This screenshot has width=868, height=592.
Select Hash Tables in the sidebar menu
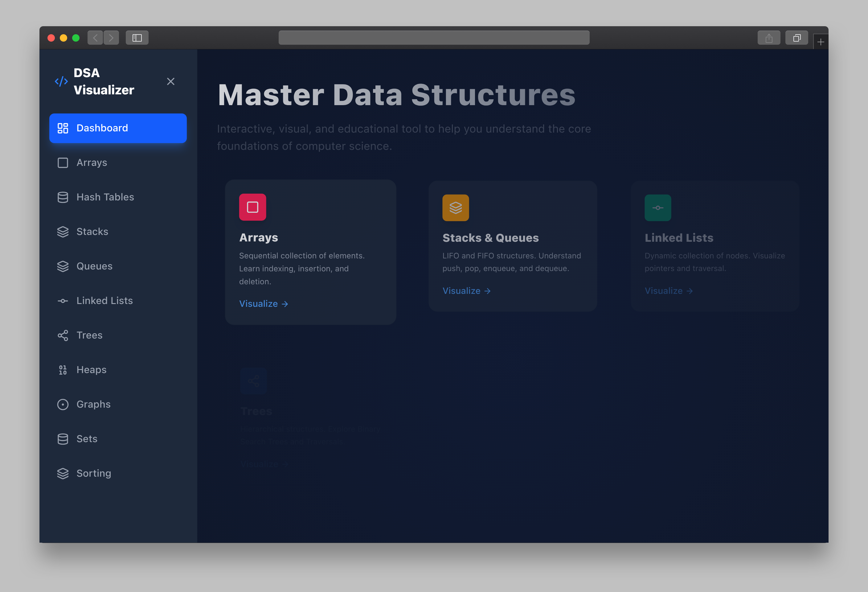point(118,197)
